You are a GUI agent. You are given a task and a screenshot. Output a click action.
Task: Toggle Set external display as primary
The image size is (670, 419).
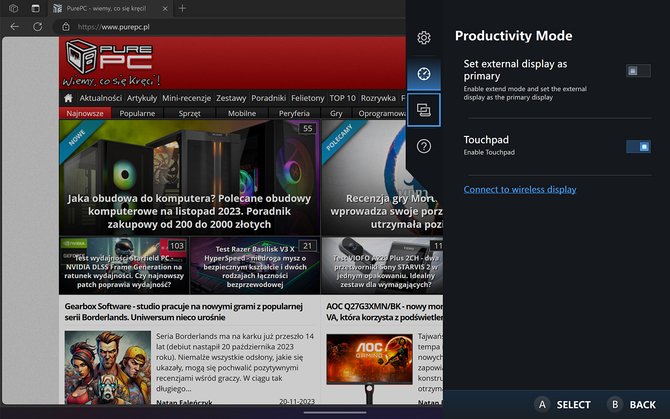click(x=638, y=70)
